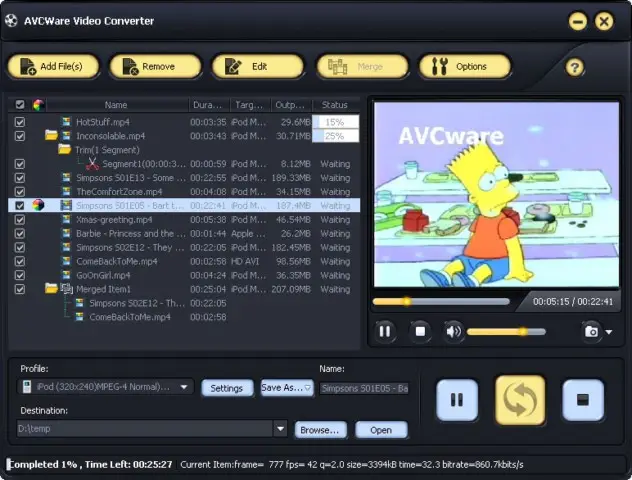Click file icon of ComeBackToMe.mp4 under Merged Item1

79,317
